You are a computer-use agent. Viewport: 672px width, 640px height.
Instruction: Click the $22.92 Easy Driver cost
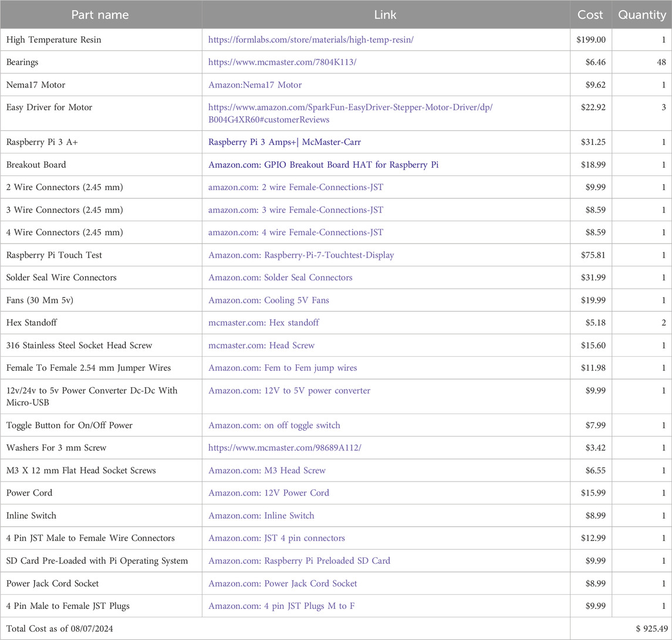pyautogui.click(x=593, y=107)
